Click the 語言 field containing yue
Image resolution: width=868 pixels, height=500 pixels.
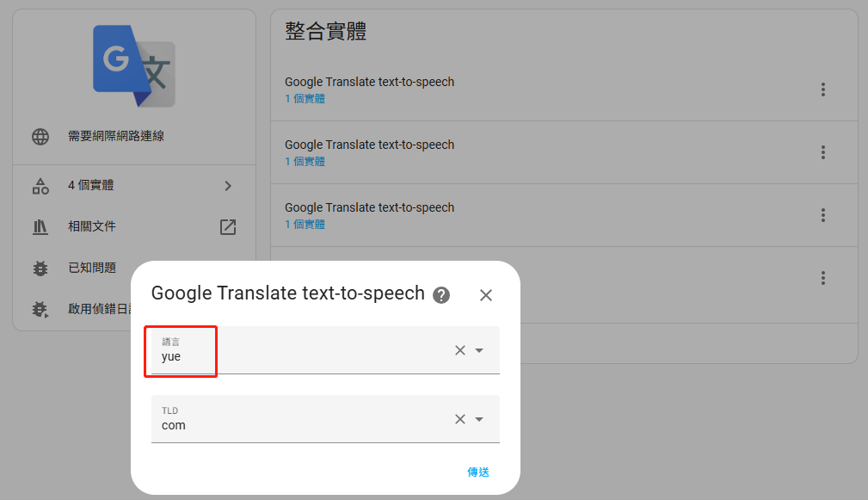tap(325, 350)
